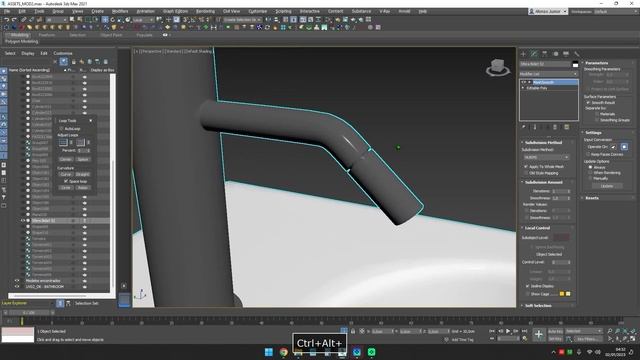Screen dimensions: 640x360
Task: Toggle Show Cage checkbox
Action: click(x=527, y=294)
